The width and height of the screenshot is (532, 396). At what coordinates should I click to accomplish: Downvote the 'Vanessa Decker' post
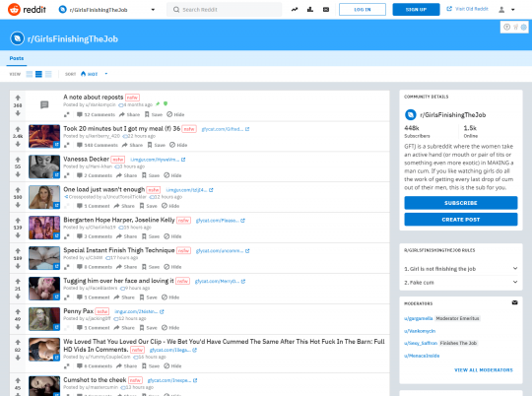[x=18, y=174]
